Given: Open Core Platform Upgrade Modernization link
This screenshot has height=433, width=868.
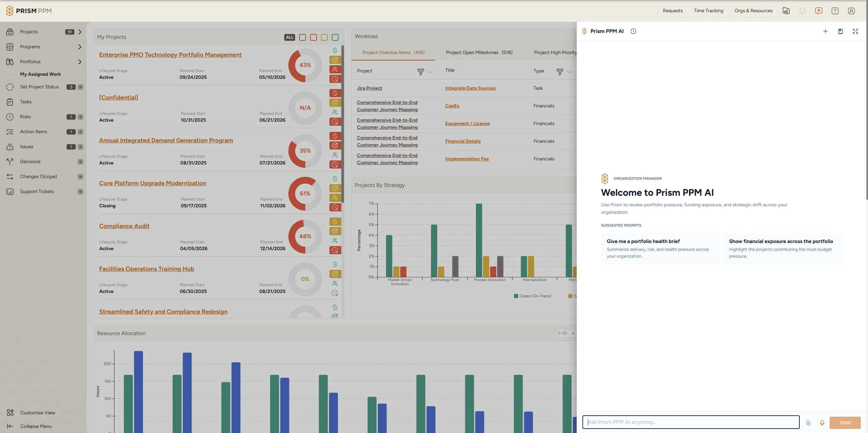Looking at the screenshot, I should pyautogui.click(x=152, y=183).
